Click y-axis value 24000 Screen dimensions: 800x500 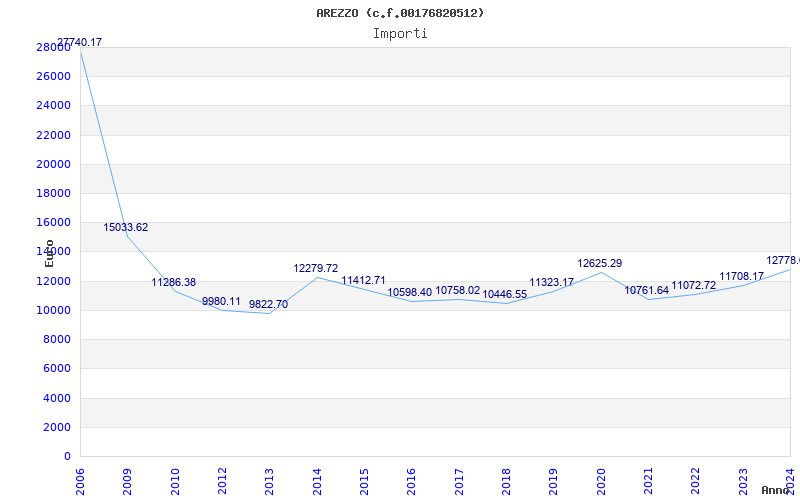(x=53, y=106)
